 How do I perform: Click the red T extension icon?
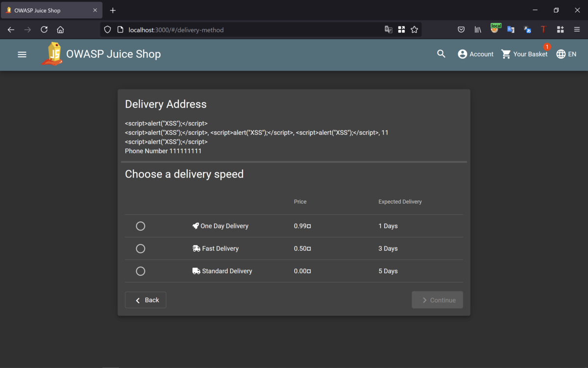[543, 30]
